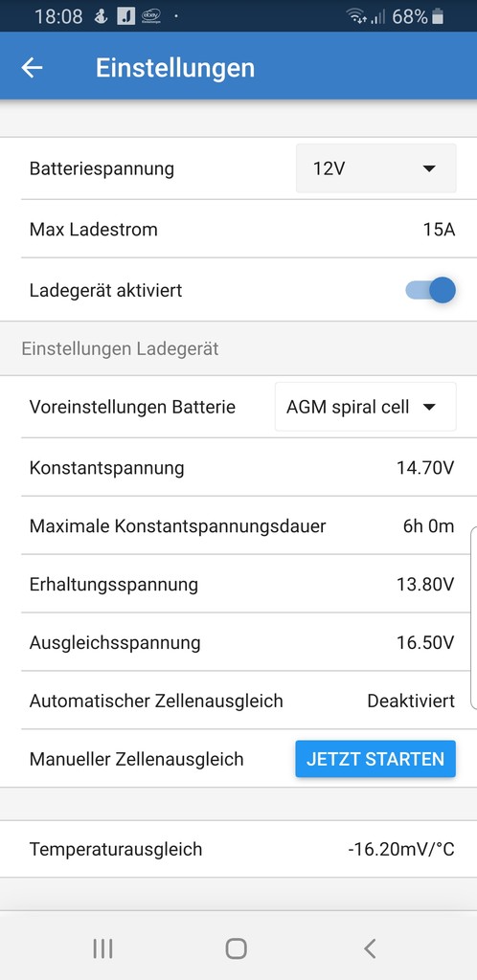Tap the battery icon in status bar

point(438,16)
